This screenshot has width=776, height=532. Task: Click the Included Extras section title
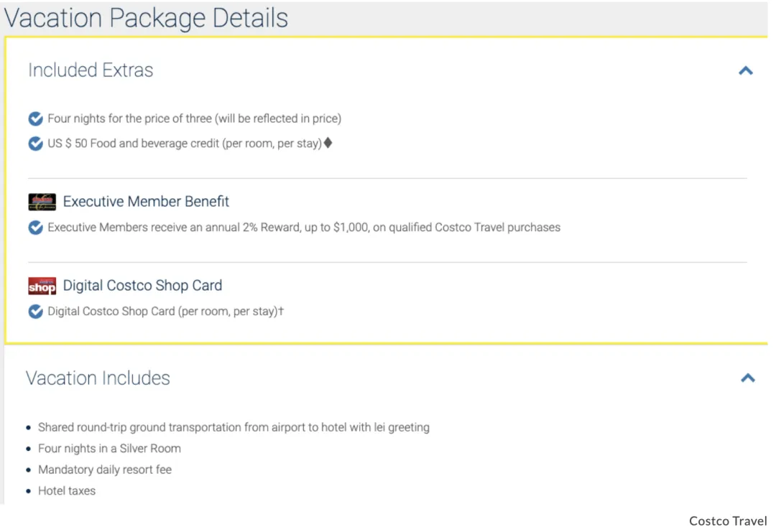pos(91,70)
